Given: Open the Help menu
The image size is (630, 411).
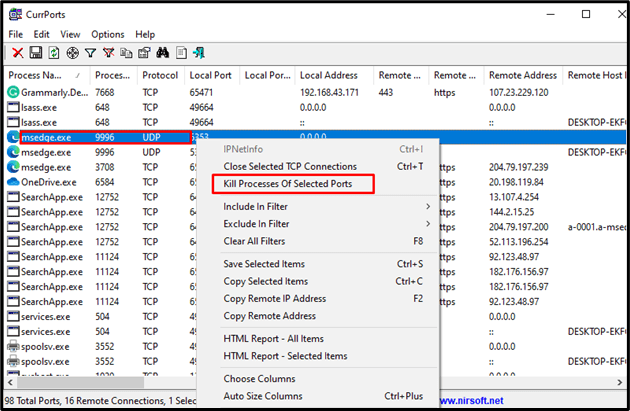Looking at the screenshot, I should (145, 35).
